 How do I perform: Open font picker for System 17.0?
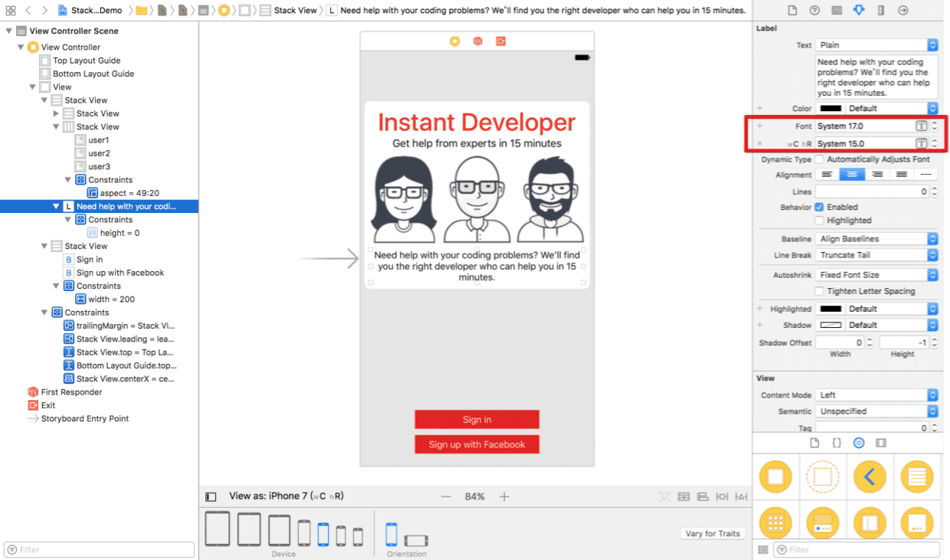(x=922, y=126)
